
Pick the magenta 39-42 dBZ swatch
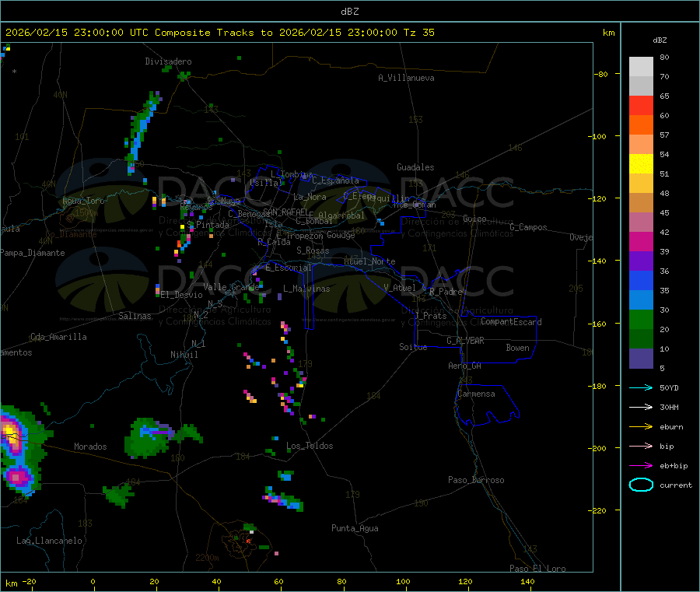pyautogui.click(x=641, y=241)
